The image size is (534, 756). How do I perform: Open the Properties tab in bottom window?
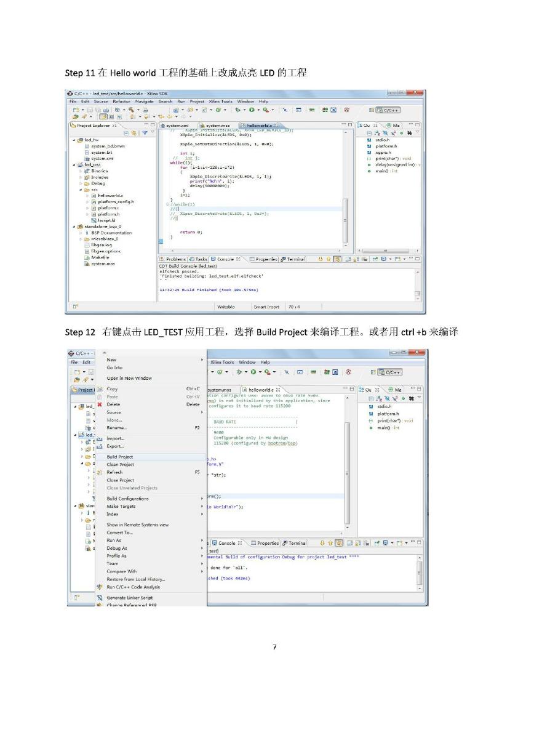coord(265,543)
